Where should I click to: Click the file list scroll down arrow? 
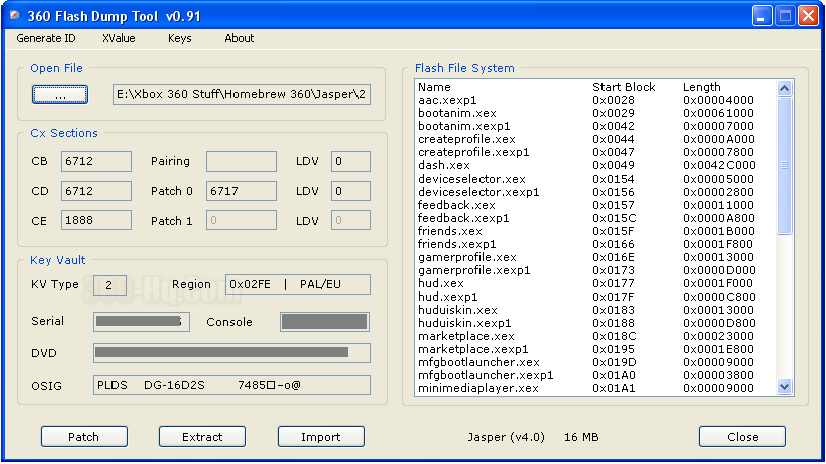(784, 387)
